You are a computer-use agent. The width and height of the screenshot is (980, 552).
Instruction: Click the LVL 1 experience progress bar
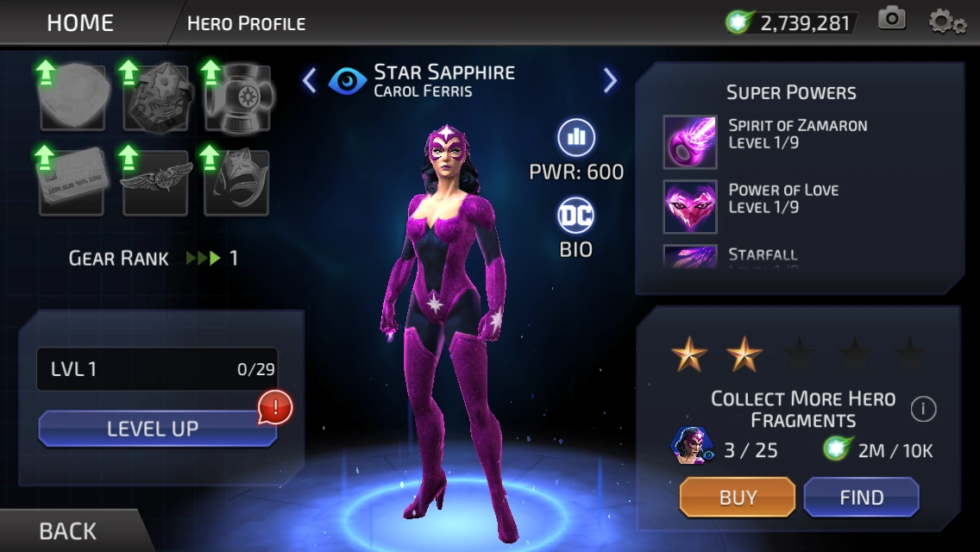pyautogui.click(x=158, y=369)
